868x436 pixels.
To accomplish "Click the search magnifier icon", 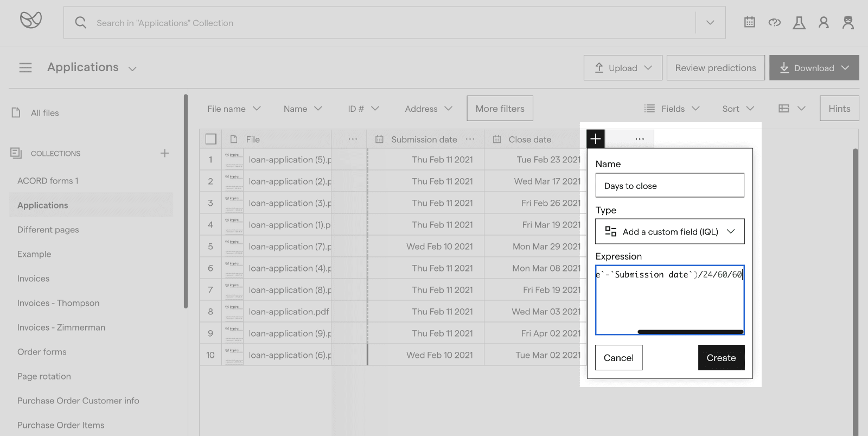I will (x=81, y=23).
